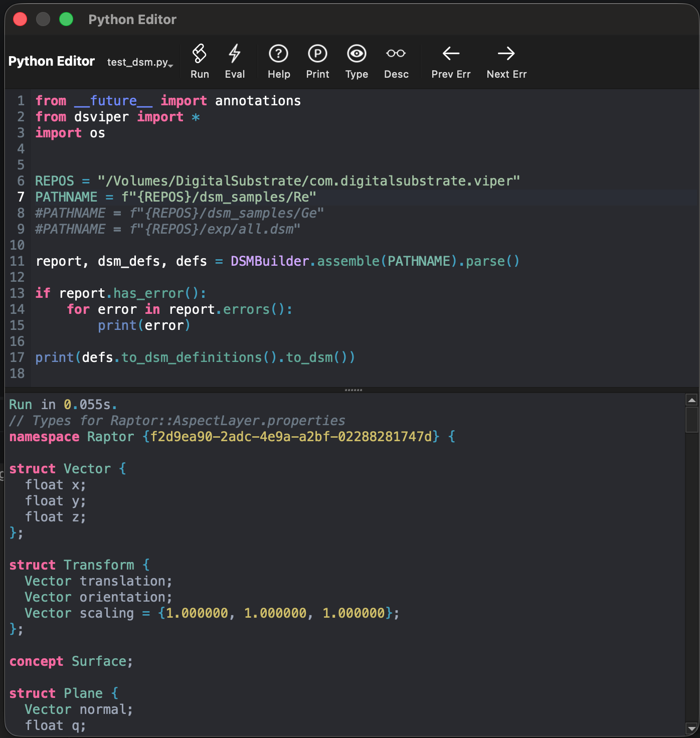Viewport: 700px width, 738px height.
Task: Go to previous error with left arrow
Action: point(451,54)
